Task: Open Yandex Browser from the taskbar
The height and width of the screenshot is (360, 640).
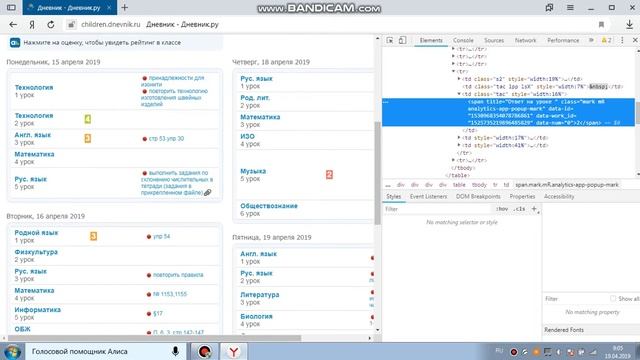Action: click(x=233, y=351)
